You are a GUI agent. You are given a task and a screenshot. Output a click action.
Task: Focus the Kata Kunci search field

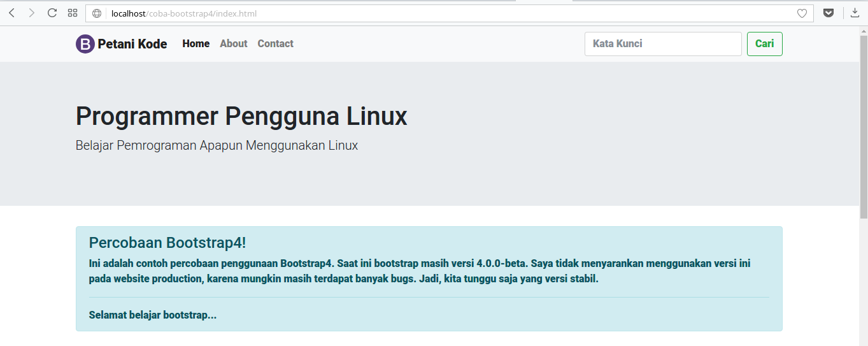click(x=662, y=44)
